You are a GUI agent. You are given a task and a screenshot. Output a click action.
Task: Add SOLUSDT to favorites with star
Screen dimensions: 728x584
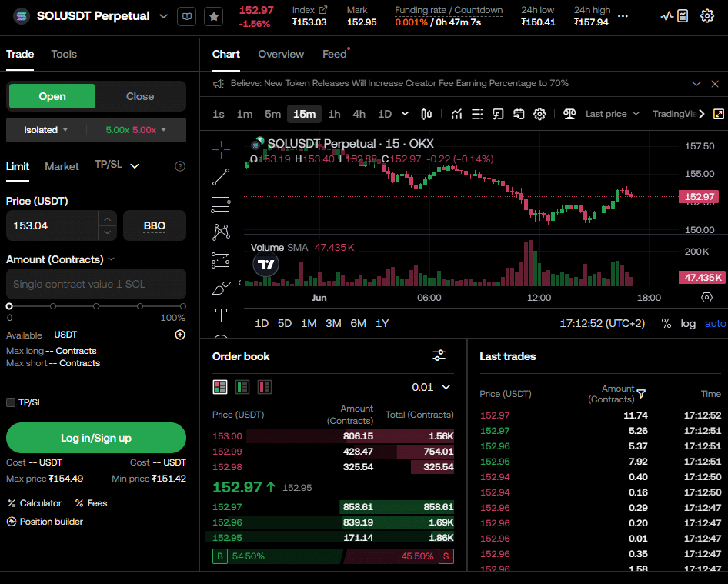(x=214, y=17)
